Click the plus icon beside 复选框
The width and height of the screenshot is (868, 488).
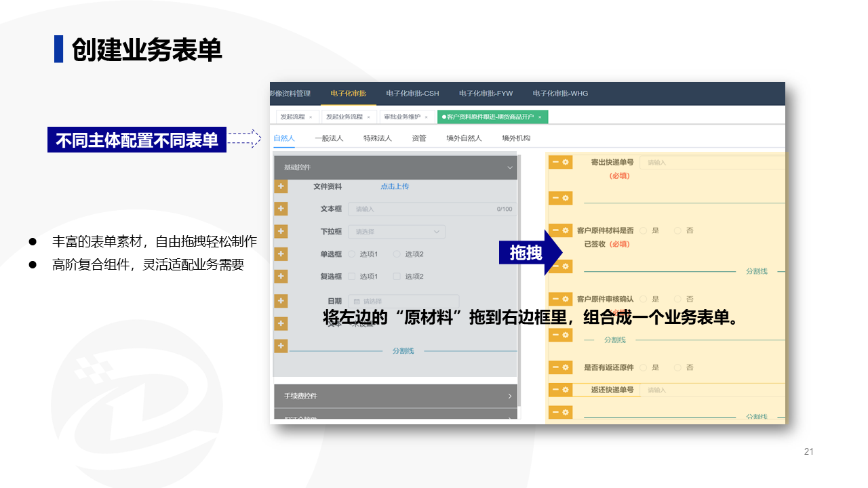pos(281,277)
